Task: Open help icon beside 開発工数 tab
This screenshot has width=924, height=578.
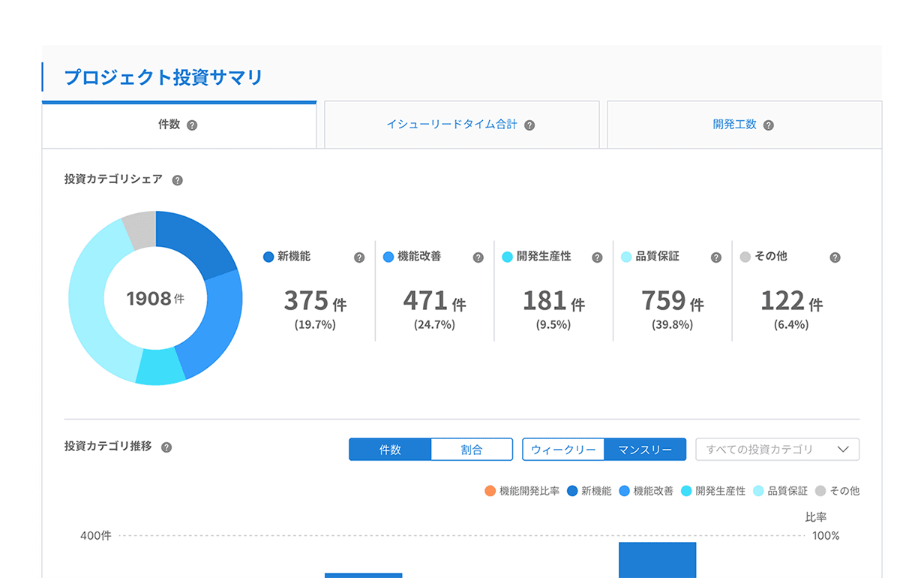Action: click(x=768, y=125)
